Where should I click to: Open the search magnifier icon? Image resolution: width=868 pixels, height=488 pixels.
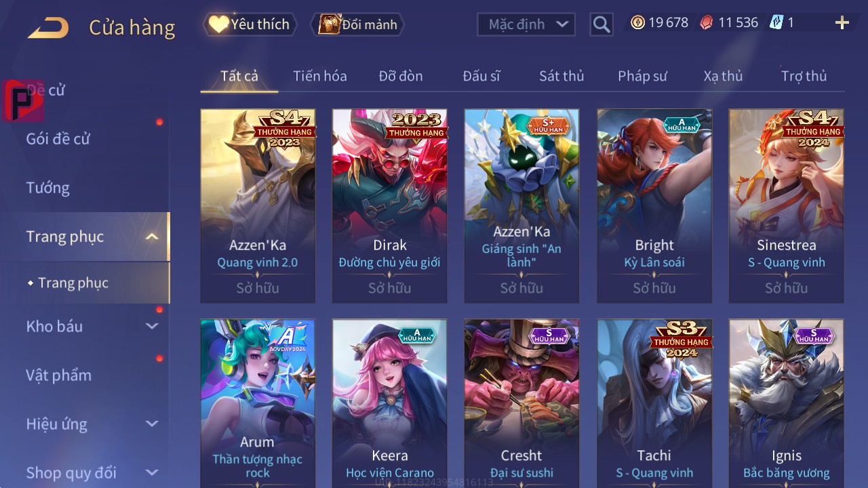pyautogui.click(x=601, y=24)
